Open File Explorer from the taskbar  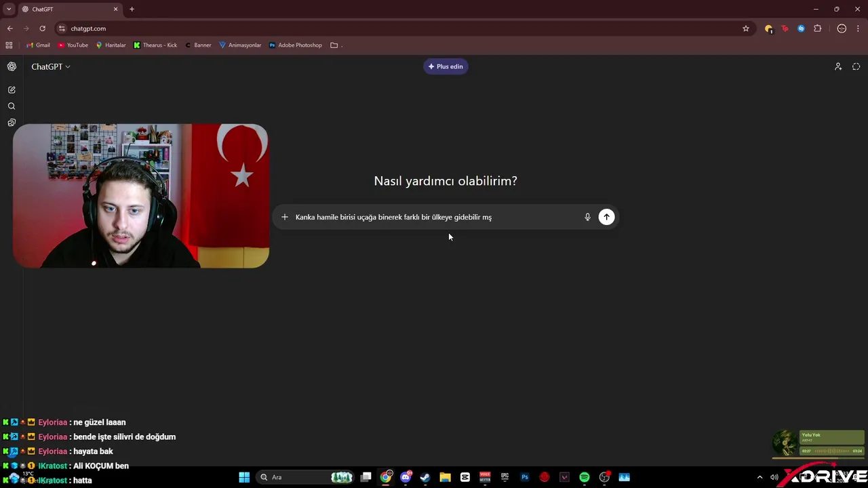point(445,477)
